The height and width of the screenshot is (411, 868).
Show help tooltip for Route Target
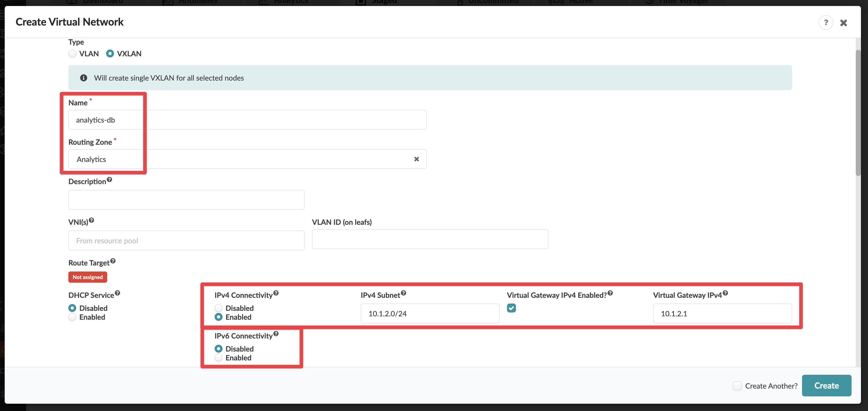[x=113, y=261]
